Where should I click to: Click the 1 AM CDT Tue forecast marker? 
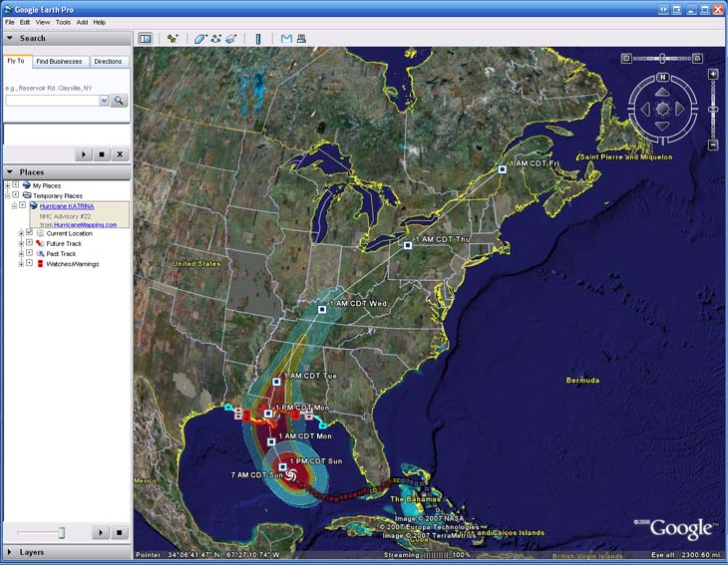point(276,382)
